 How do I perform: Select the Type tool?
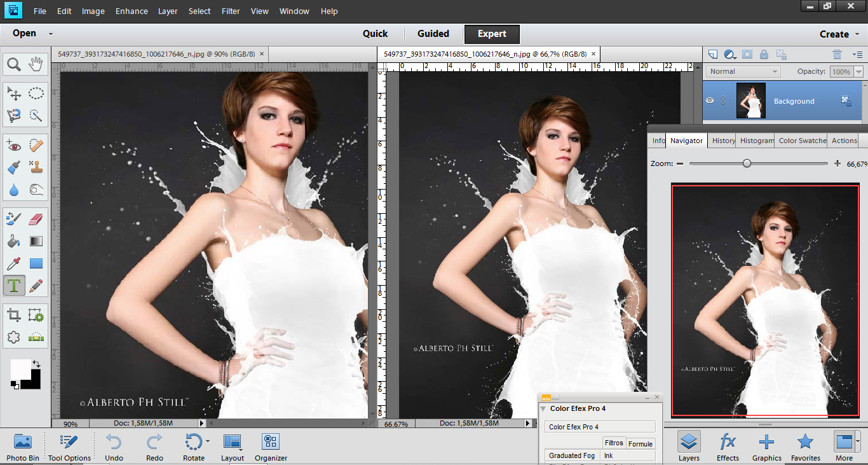click(14, 286)
